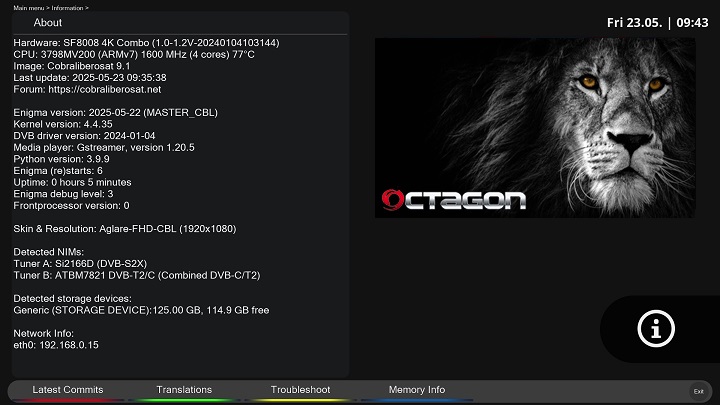Screen dimensions: 720x405
Task: Select the Frontprocessor version: 0 line
Action: [71, 206]
